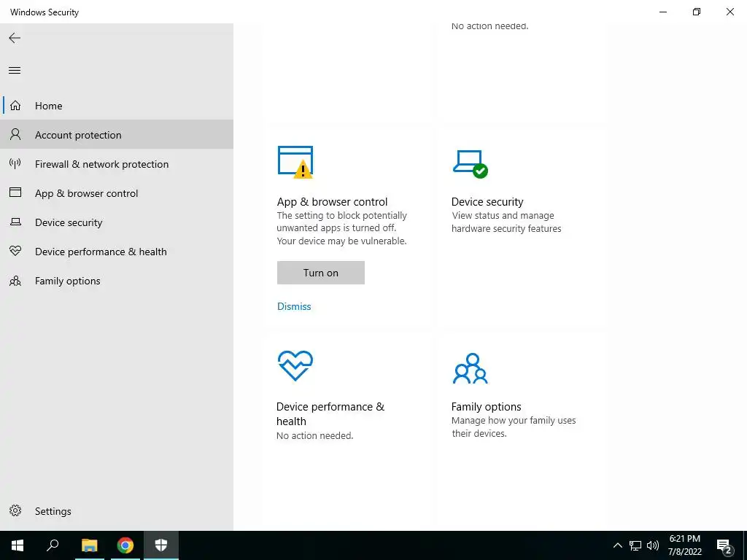Open the Device security tile heading
747x560 pixels.
487,201
